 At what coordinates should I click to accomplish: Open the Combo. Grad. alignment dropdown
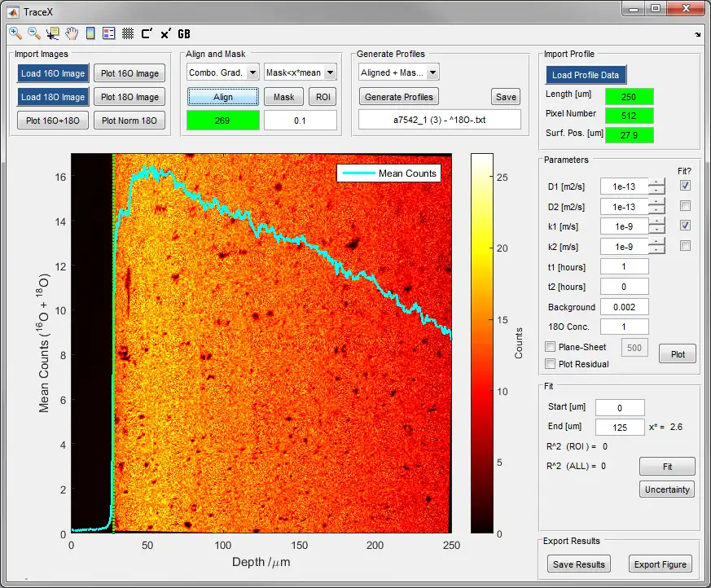(223, 72)
